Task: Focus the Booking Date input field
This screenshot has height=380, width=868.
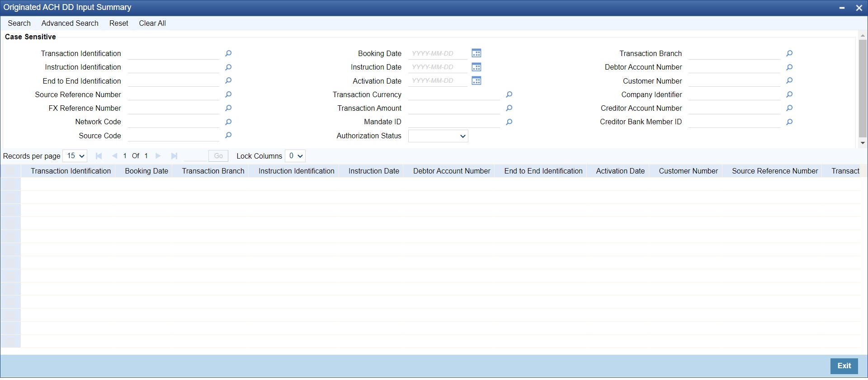Action: 438,53
